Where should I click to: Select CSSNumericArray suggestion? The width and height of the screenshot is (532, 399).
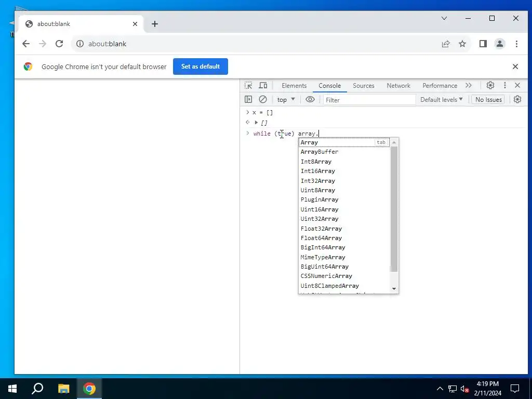(344, 276)
